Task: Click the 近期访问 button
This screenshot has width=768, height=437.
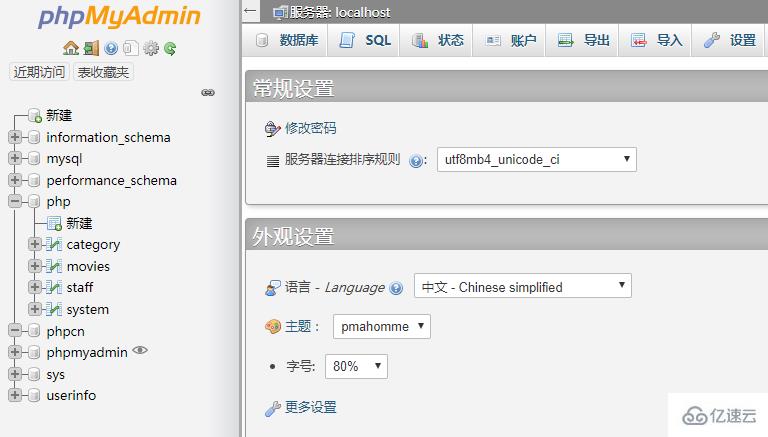Action: pyautogui.click(x=39, y=72)
